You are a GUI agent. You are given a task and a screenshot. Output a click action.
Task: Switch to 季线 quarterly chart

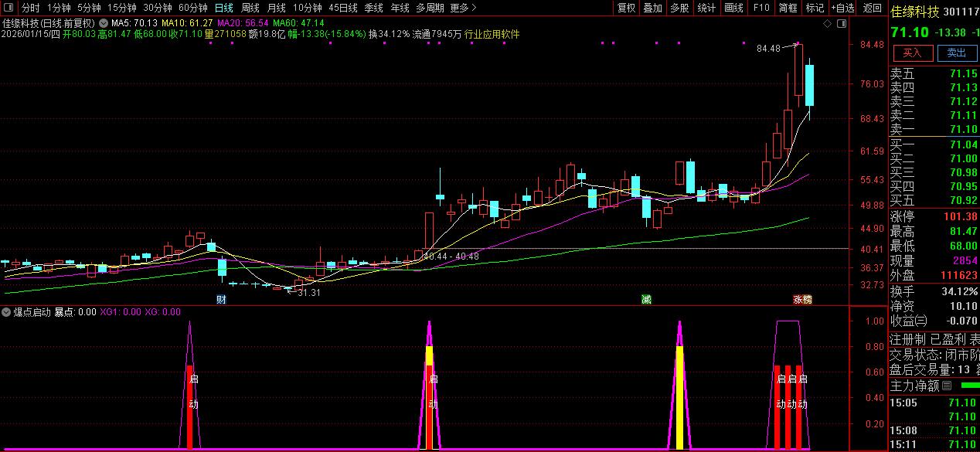374,8
